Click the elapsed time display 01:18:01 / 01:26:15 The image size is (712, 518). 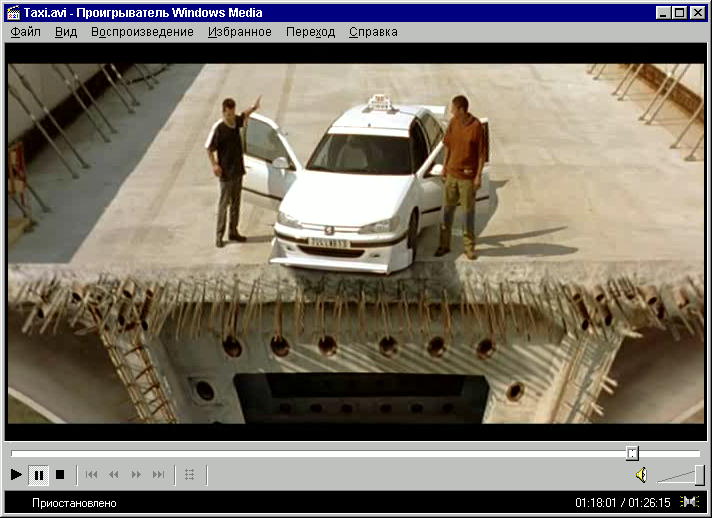click(623, 503)
